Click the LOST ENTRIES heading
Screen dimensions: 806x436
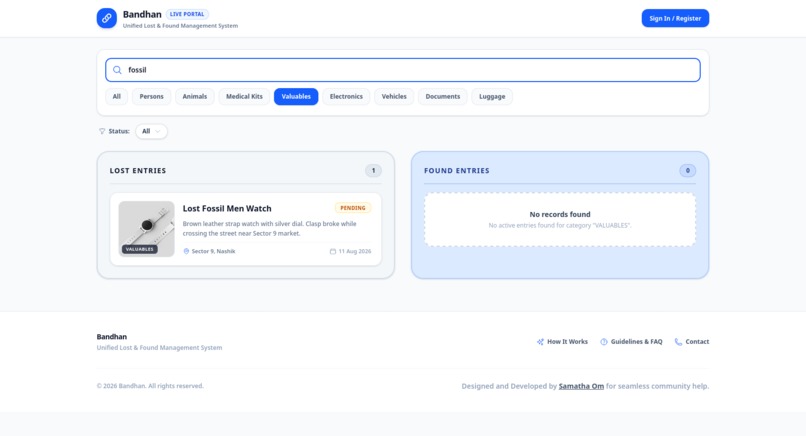(138, 171)
